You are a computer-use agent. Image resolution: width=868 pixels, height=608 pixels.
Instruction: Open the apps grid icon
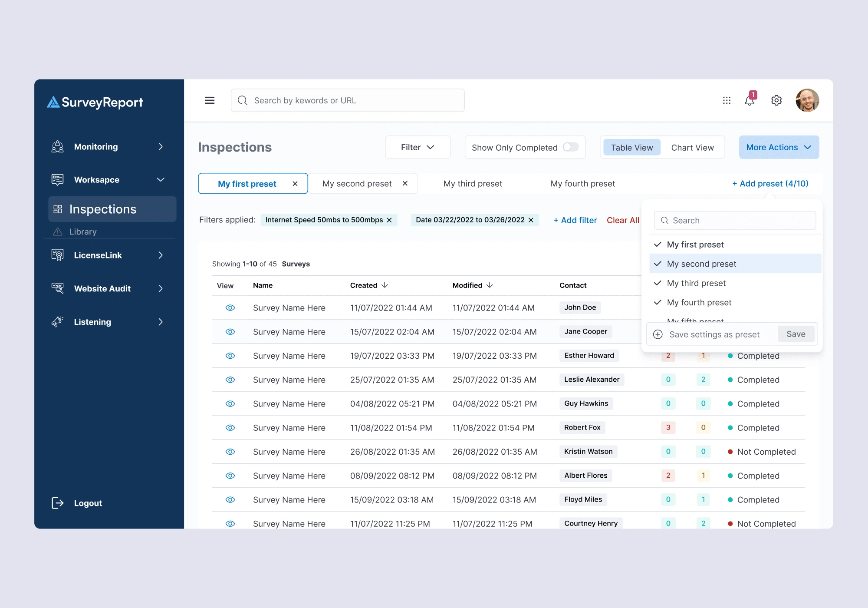[x=727, y=100]
